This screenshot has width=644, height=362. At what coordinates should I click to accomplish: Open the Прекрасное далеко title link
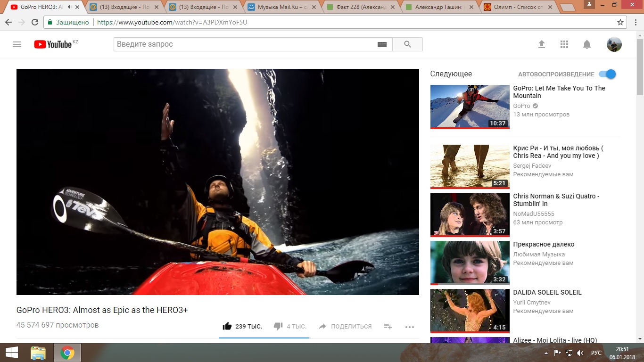[x=544, y=244]
